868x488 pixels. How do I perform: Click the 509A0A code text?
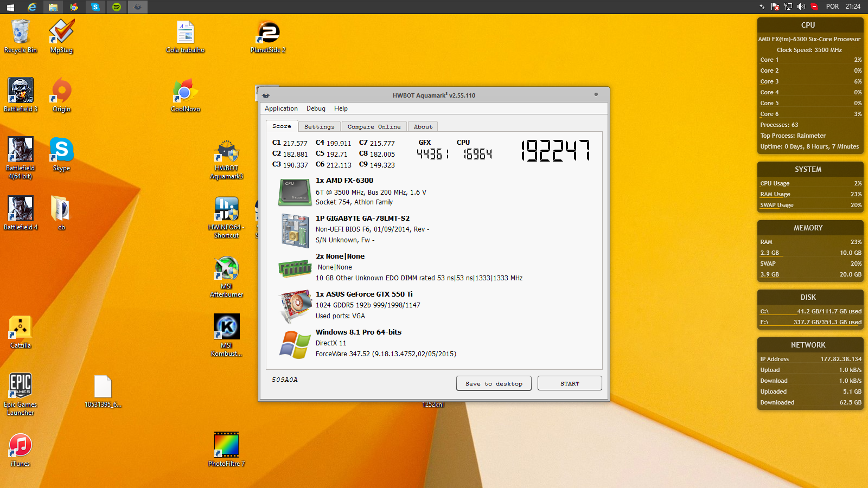point(285,380)
